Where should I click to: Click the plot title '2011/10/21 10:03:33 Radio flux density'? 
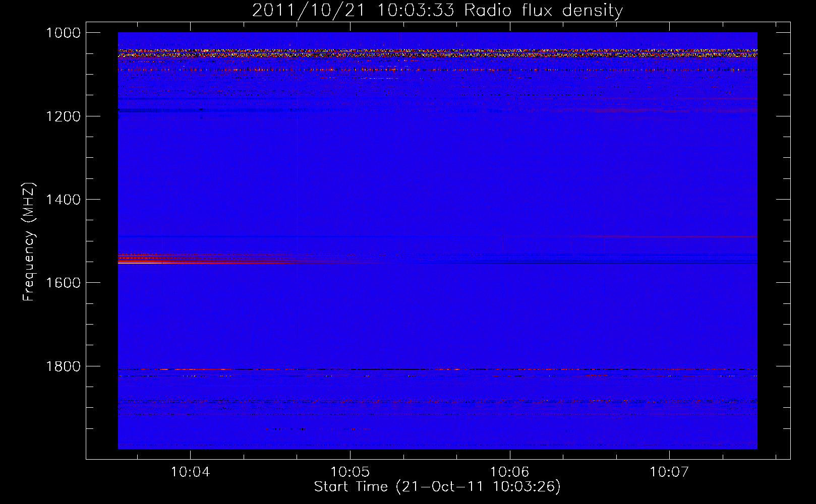pos(437,10)
